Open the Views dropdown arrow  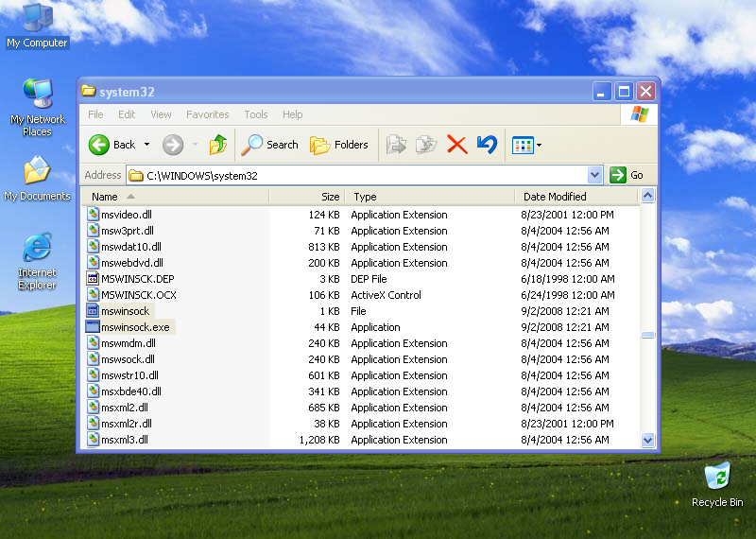point(539,146)
